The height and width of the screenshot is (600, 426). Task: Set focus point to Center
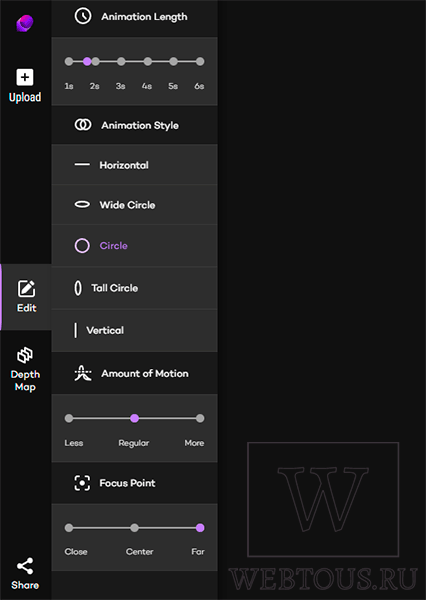tap(134, 528)
